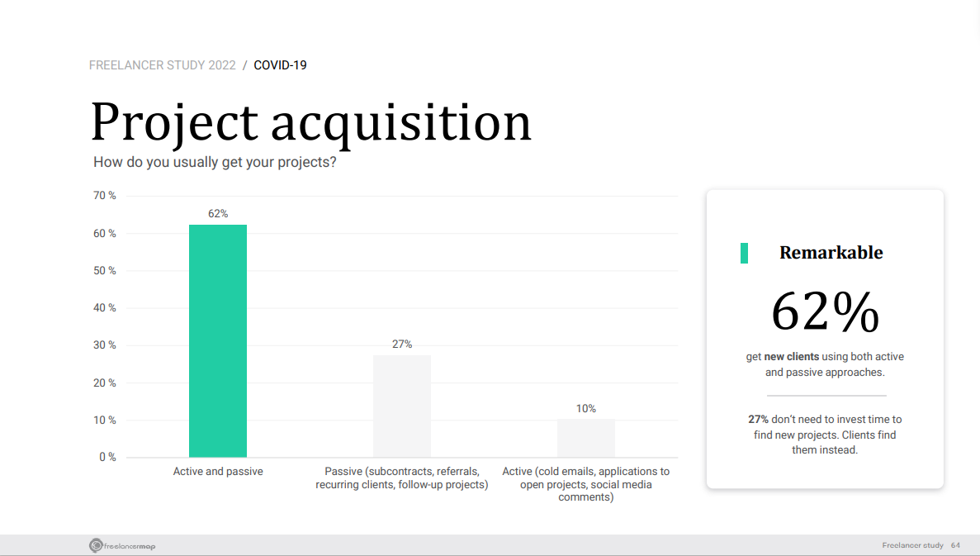Image resolution: width=980 pixels, height=556 pixels.
Task: Click the text about clients finding them
Action: pos(825,435)
